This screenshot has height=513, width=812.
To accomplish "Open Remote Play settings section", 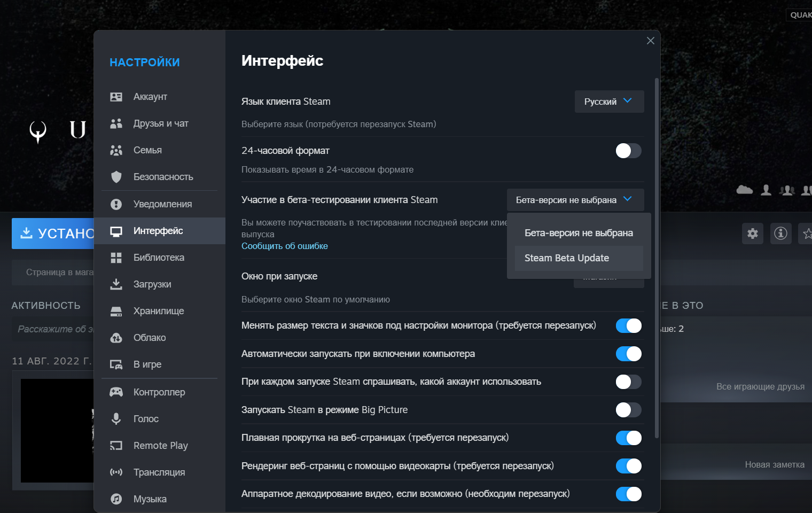I will tap(159, 446).
